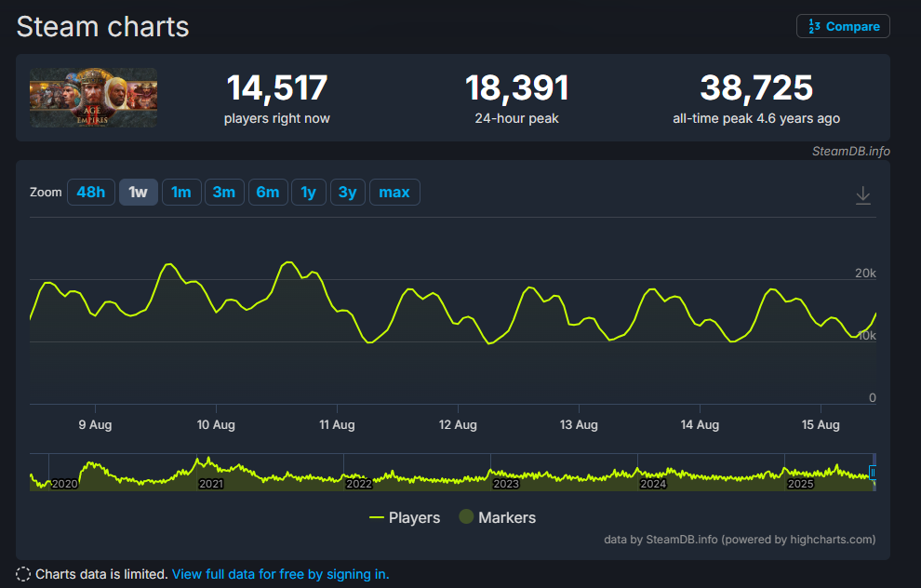921x588 pixels.
Task: Click the 'Steam charts' heading
Action: coord(102,27)
